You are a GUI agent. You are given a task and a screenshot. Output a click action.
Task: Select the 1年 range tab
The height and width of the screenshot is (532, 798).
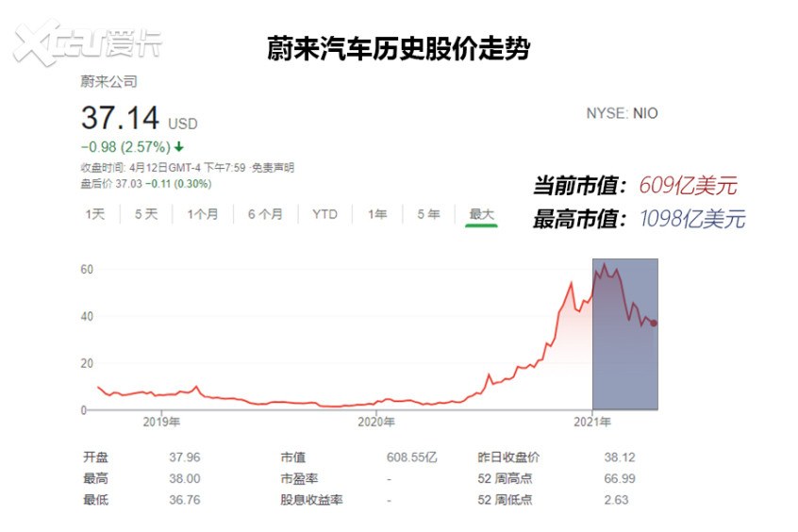pos(377,214)
